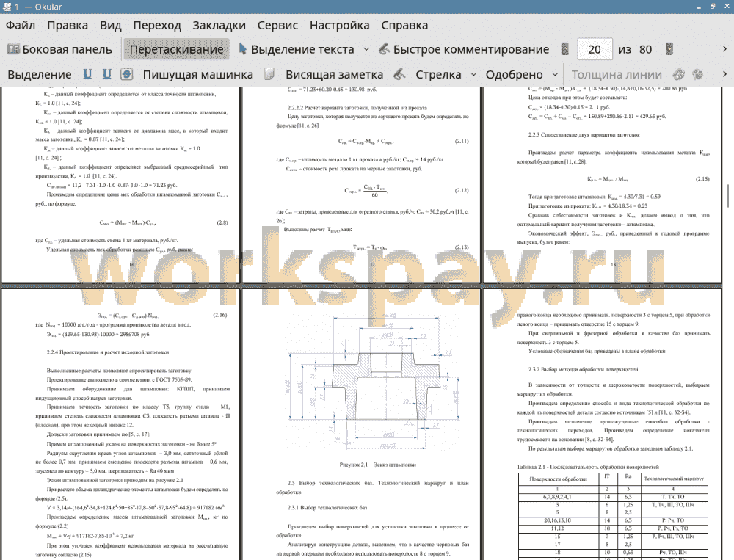Go to the next page arrow icon
734x560 pixels.
pyautogui.click(x=669, y=49)
